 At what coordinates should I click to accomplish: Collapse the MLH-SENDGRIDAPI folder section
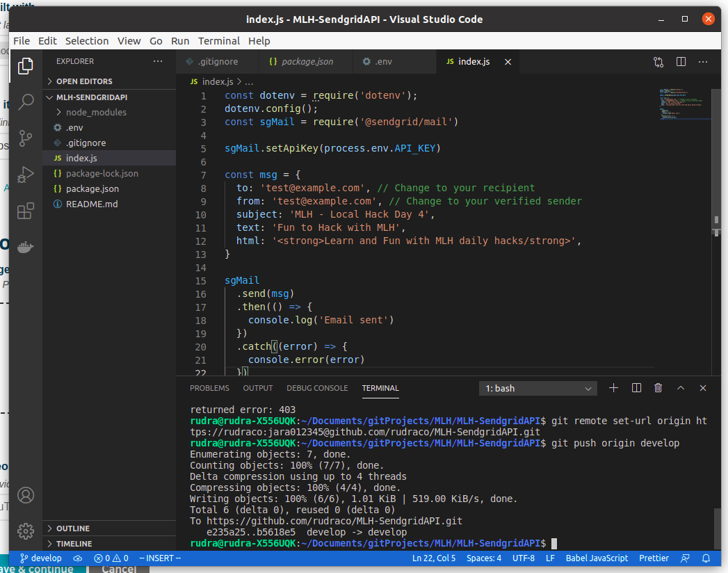pos(109,97)
